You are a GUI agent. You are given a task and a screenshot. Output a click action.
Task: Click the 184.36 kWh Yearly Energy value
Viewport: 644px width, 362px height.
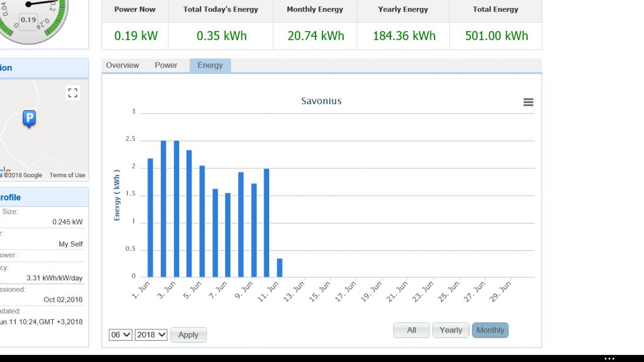(404, 36)
